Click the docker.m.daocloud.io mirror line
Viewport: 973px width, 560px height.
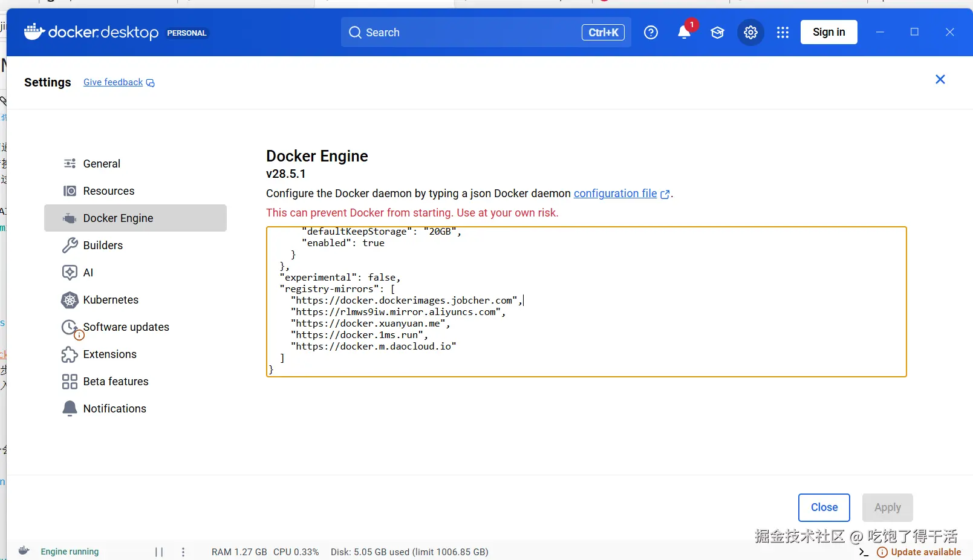click(x=373, y=347)
